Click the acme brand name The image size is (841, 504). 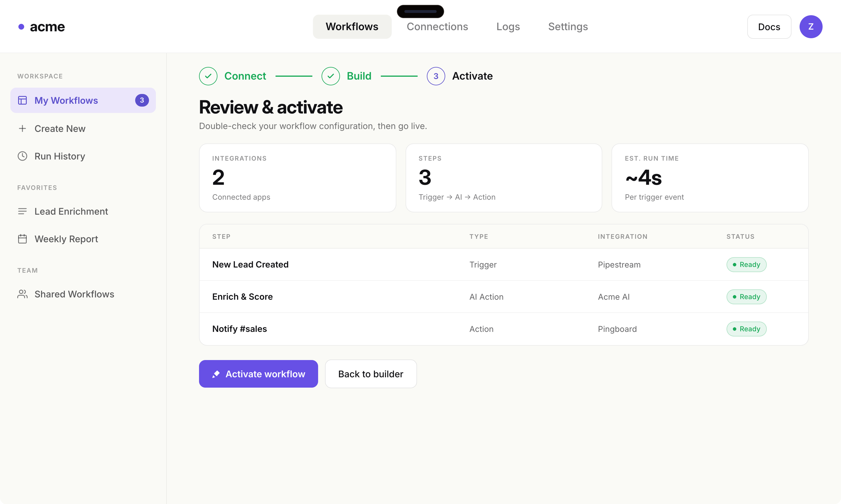tap(47, 26)
